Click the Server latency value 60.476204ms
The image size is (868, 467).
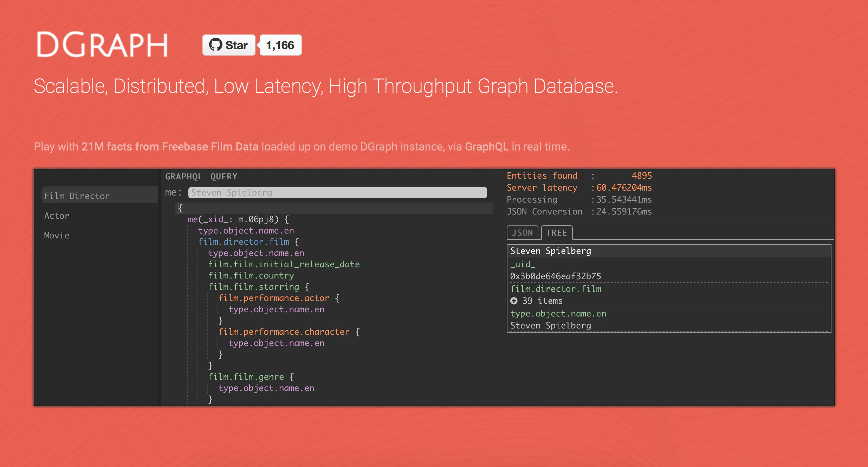pyautogui.click(x=623, y=187)
